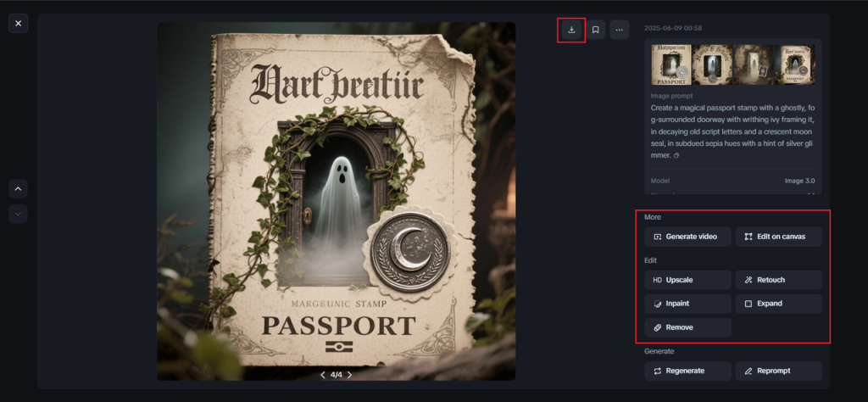The width and height of the screenshot is (868, 402).
Task: Click Generate video
Action: click(x=687, y=237)
